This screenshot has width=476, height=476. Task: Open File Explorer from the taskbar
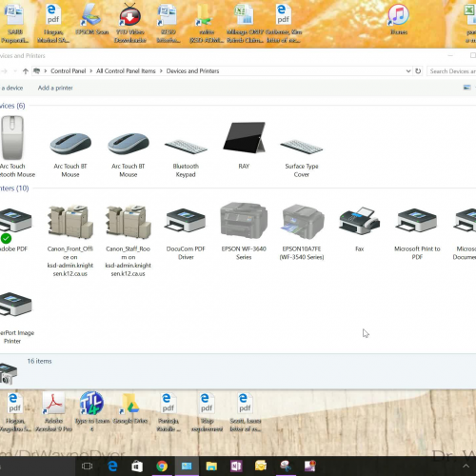coord(211,466)
